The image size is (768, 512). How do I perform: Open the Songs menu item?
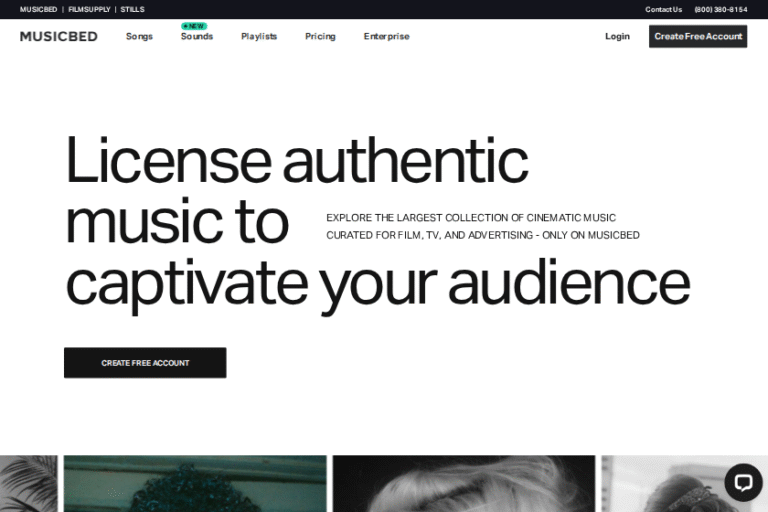click(x=139, y=37)
